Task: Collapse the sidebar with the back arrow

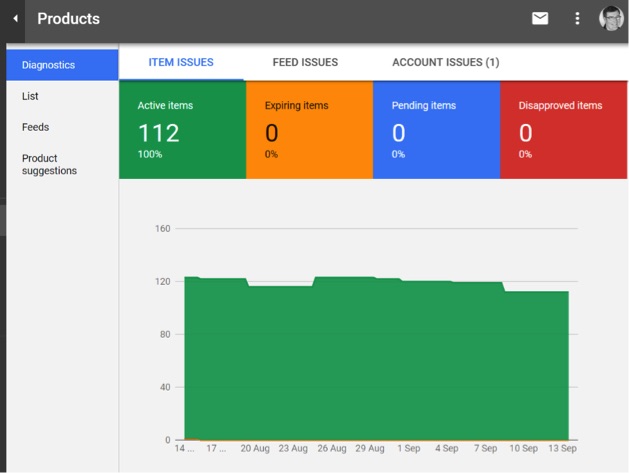Action: tap(15, 19)
